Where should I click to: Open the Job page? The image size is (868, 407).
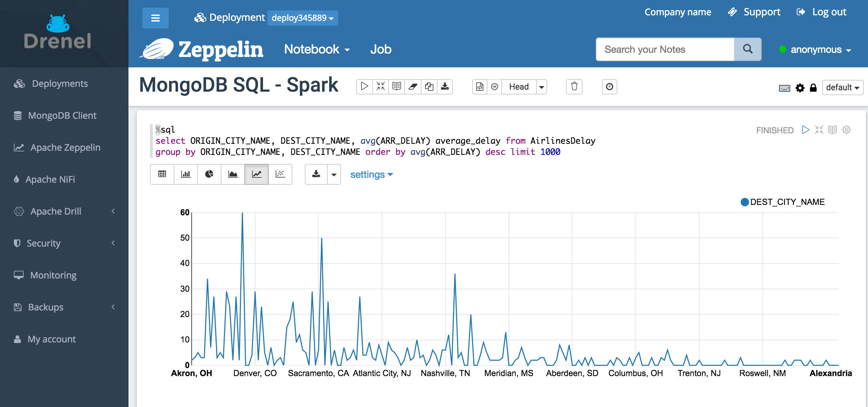tap(381, 49)
